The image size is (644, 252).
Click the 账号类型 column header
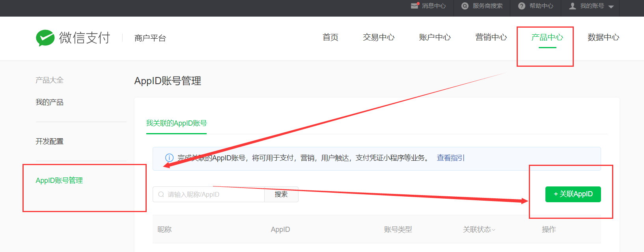[x=398, y=229]
